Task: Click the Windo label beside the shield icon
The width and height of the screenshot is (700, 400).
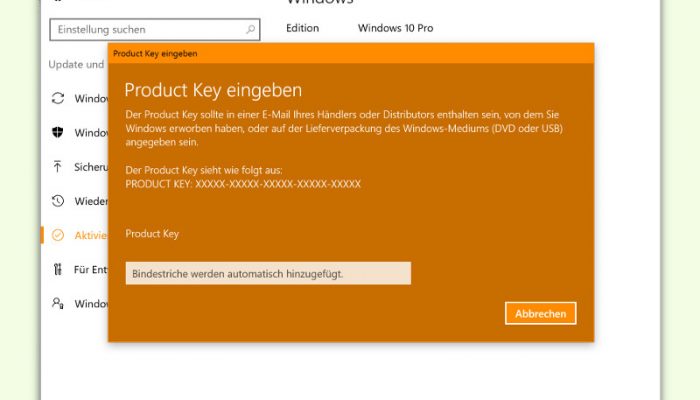Action: click(91, 133)
